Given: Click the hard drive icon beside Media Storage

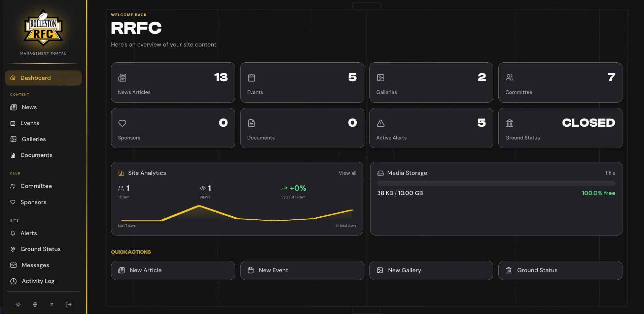Looking at the screenshot, I should click(x=381, y=173).
